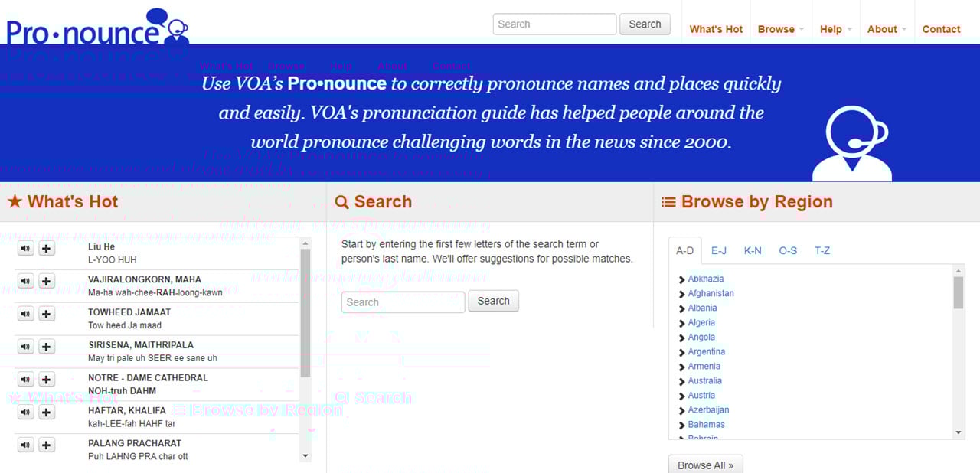Click plus icon beside NOTRE - DAME CATHEDRAL
Image resolution: width=980 pixels, height=473 pixels.
point(47,380)
